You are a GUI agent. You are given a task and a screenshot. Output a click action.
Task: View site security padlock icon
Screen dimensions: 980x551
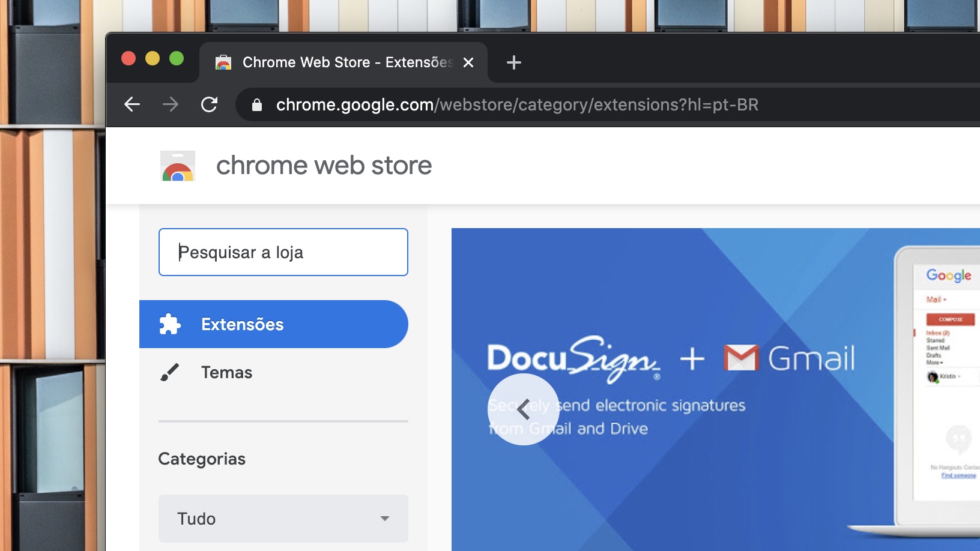[x=257, y=105]
